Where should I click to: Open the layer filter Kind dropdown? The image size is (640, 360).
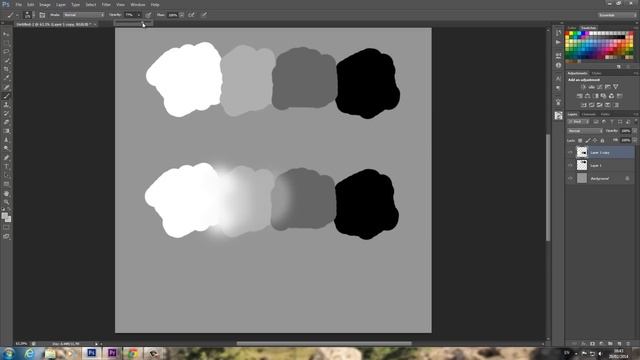coord(578,122)
